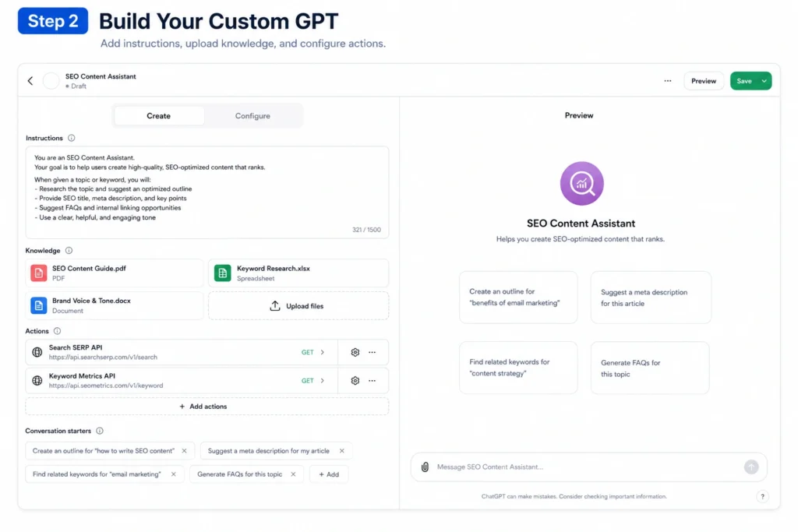Click the SEO Content Assistant title in header

tap(101, 76)
